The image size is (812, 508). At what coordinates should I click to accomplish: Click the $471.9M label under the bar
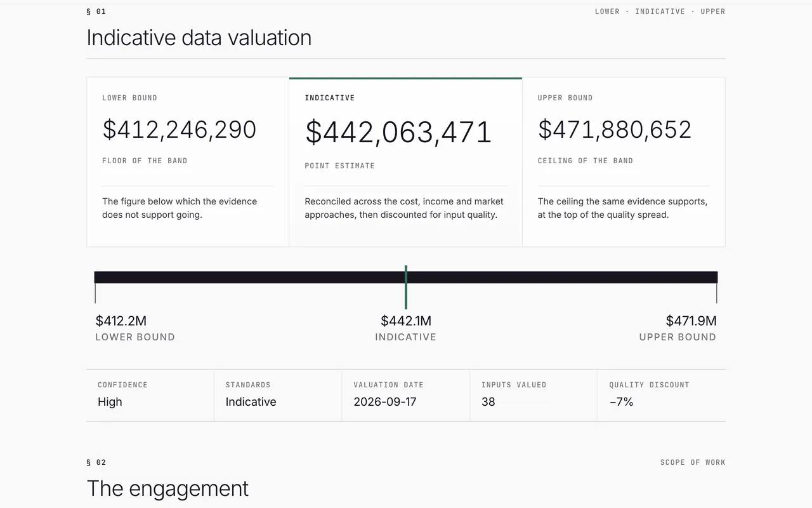(x=691, y=321)
